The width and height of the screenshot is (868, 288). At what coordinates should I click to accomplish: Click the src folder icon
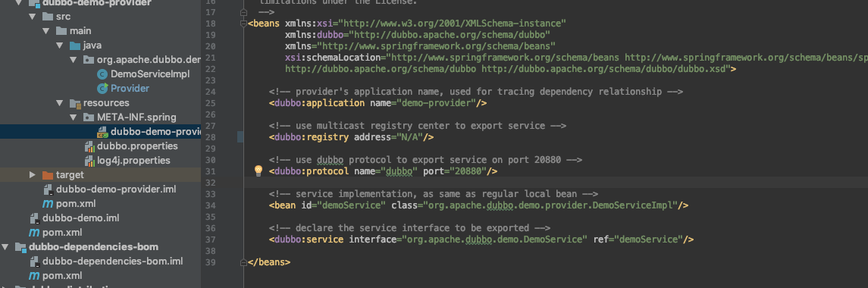click(47, 17)
